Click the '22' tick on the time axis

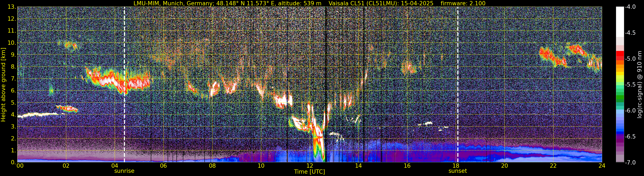pyautogui.click(x=553, y=166)
